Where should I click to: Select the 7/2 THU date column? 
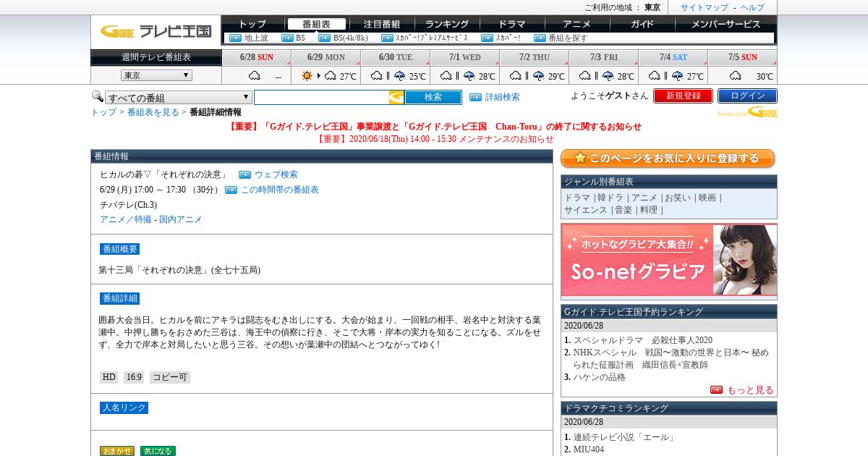pyautogui.click(x=535, y=57)
